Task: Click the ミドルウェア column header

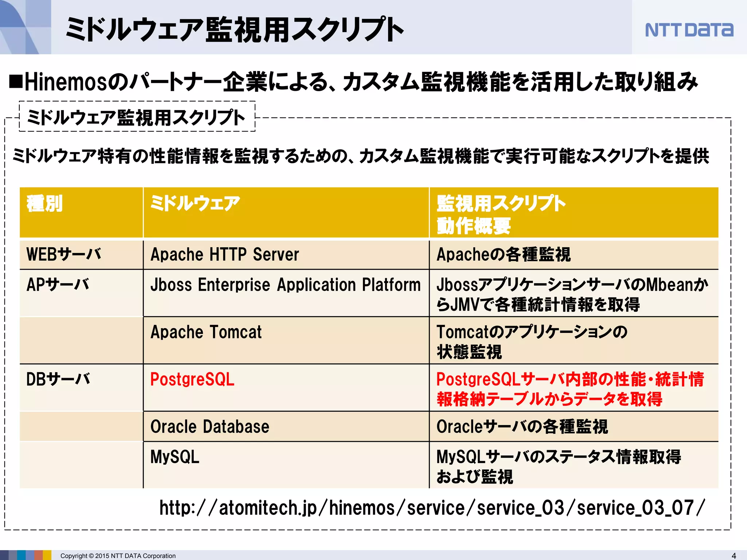Action: click(x=286, y=213)
